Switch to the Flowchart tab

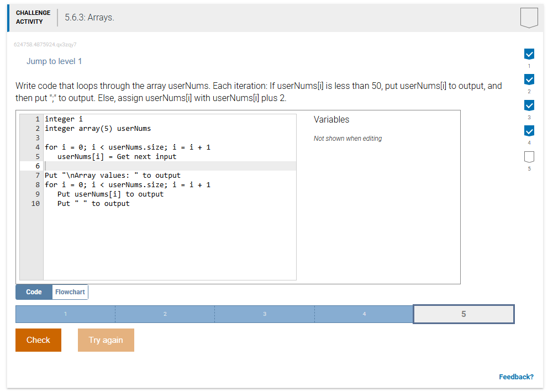coord(70,292)
